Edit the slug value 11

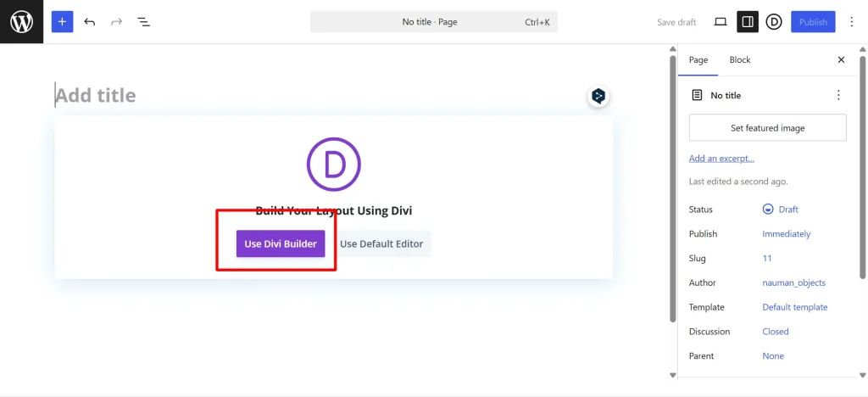click(766, 258)
